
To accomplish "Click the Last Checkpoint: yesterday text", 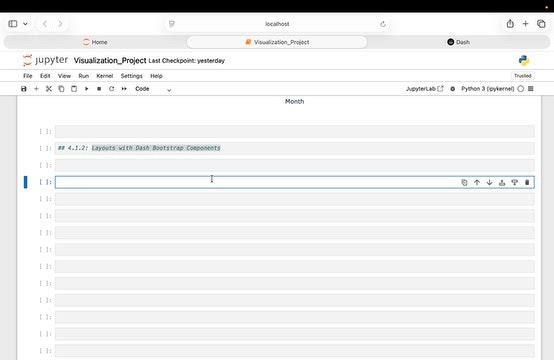I will (x=187, y=61).
